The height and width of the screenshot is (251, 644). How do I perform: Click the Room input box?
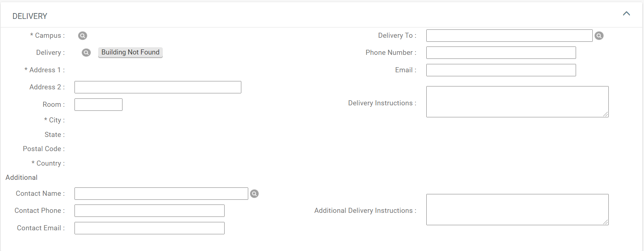coord(98,105)
